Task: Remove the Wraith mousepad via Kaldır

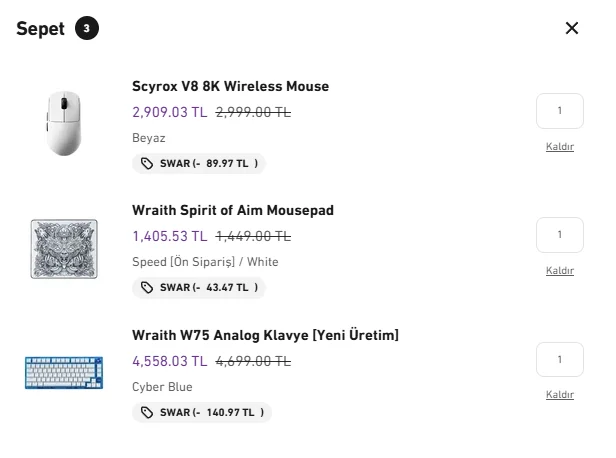Action: point(559,271)
